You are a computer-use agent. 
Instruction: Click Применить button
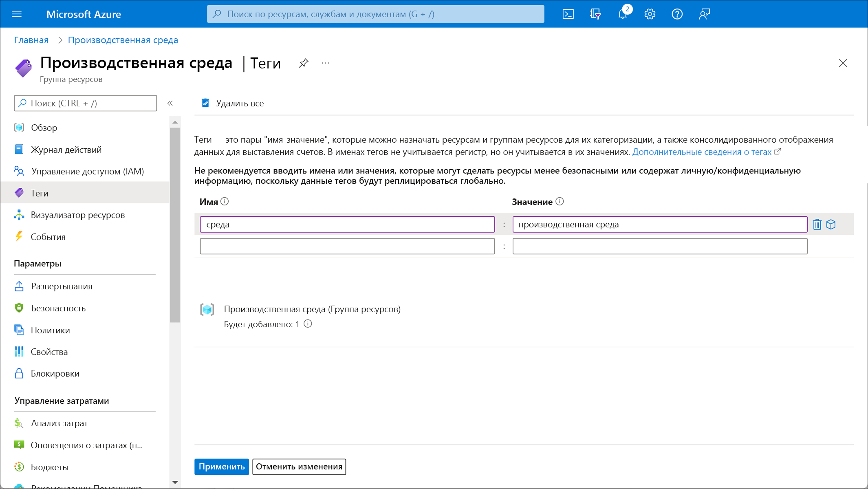(222, 467)
